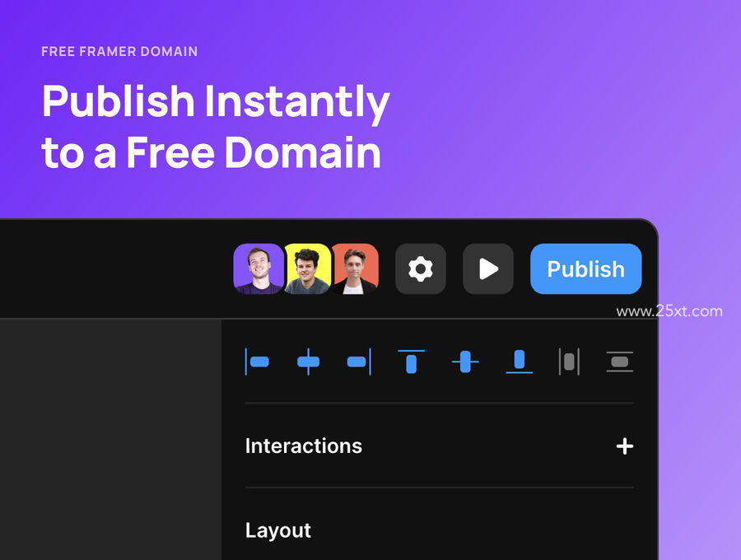Screen dimensions: 741x560
Task: Align the selection to the right edge
Action: tap(359, 362)
